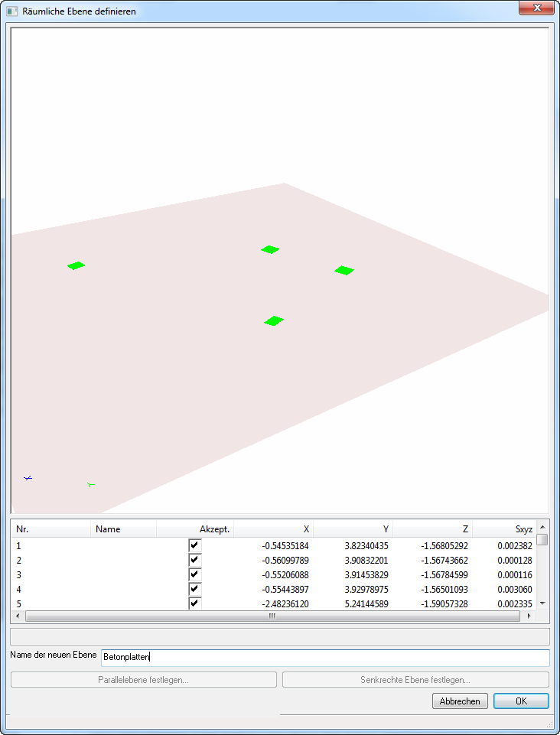The image size is (560, 735).
Task: Click the window icon in title bar
Action: coord(12,11)
